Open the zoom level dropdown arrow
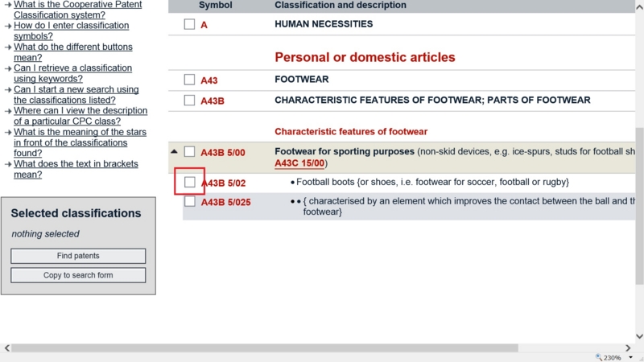This screenshot has width=644, height=362. coord(630,357)
